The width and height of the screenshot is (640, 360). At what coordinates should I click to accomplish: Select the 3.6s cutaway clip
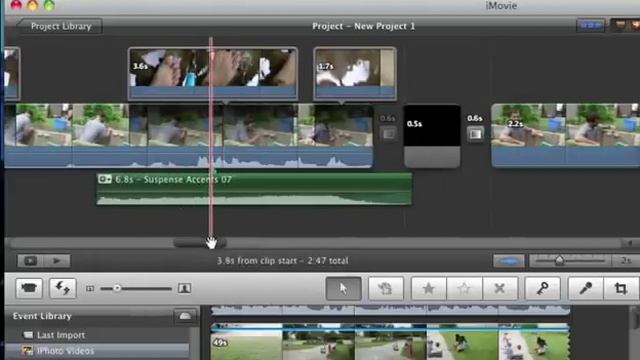213,73
